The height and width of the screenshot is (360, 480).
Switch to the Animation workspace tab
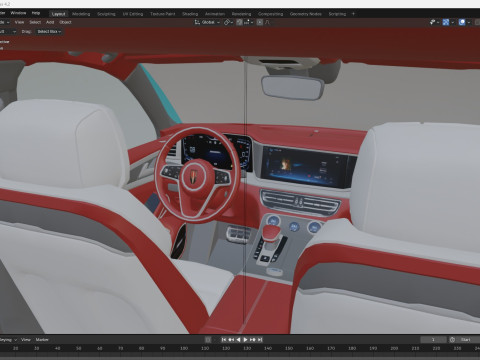(215, 14)
